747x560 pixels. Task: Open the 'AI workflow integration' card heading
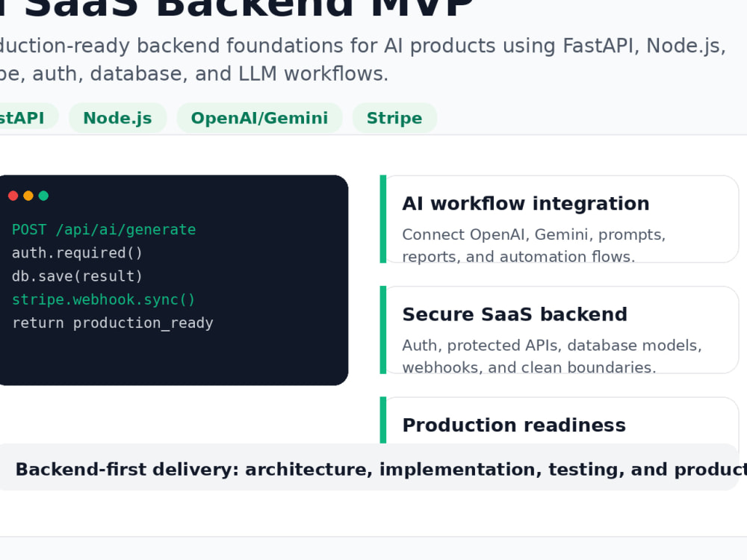(x=526, y=203)
